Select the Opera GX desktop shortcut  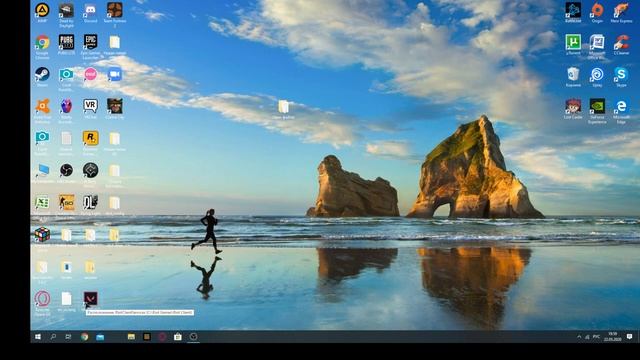tap(42, 299)
